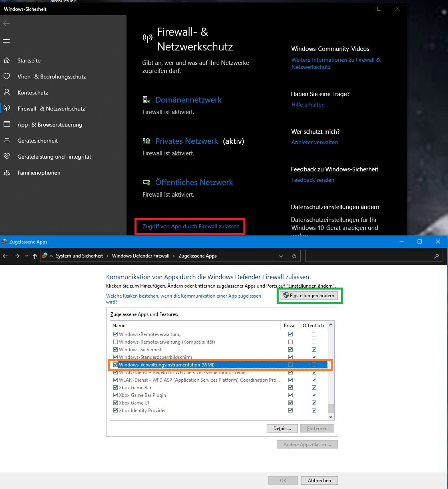The width and height of the screenshot is (448, 489).
Task: Click Zugelassene Apps title bar icon
Action: pos(4,242)
